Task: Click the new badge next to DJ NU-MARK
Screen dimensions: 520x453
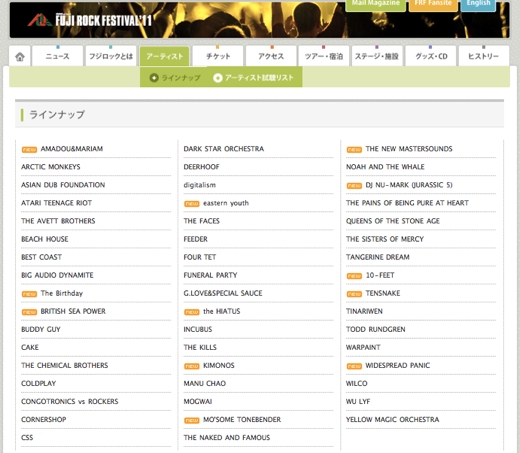Action: pyautogui.click(x=354, y=186)
